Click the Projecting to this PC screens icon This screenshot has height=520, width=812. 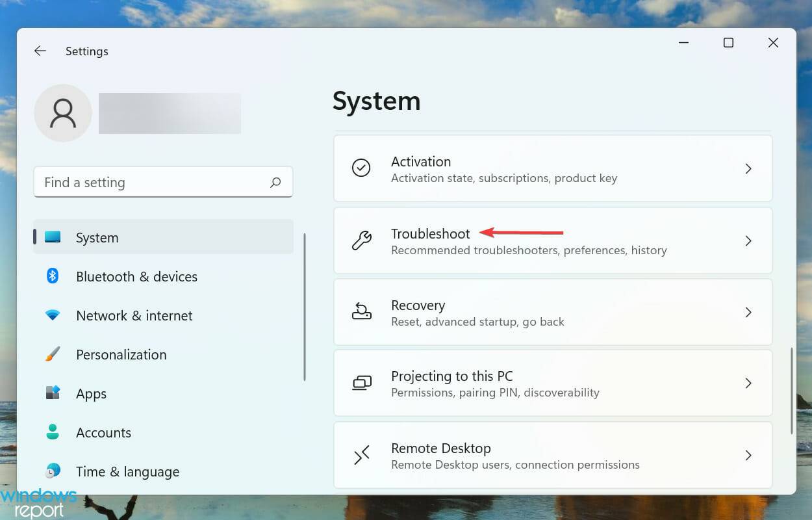click(362, 383)
